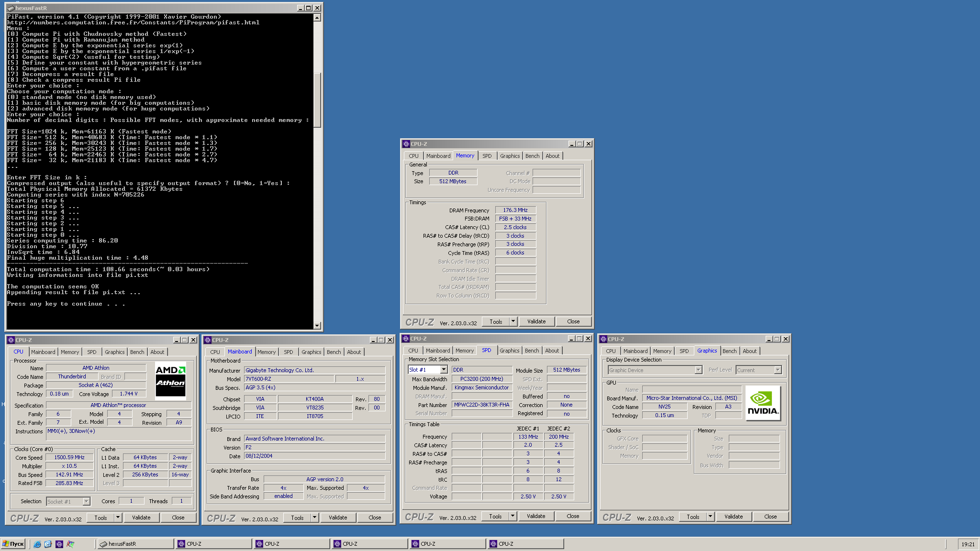Click the Board Manuf. Micro-Star International field
This screenshot has height=551, width=980.
click(691, 398)
